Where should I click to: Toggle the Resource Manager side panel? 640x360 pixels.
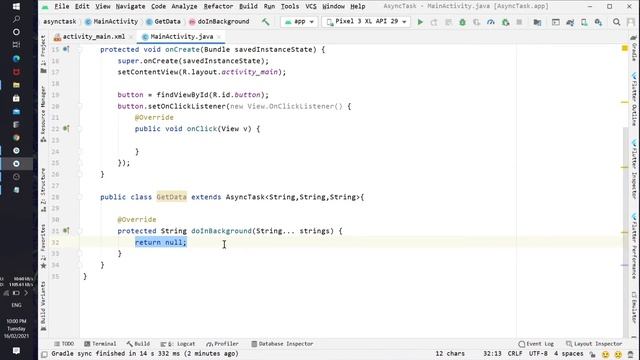(43, 114)
